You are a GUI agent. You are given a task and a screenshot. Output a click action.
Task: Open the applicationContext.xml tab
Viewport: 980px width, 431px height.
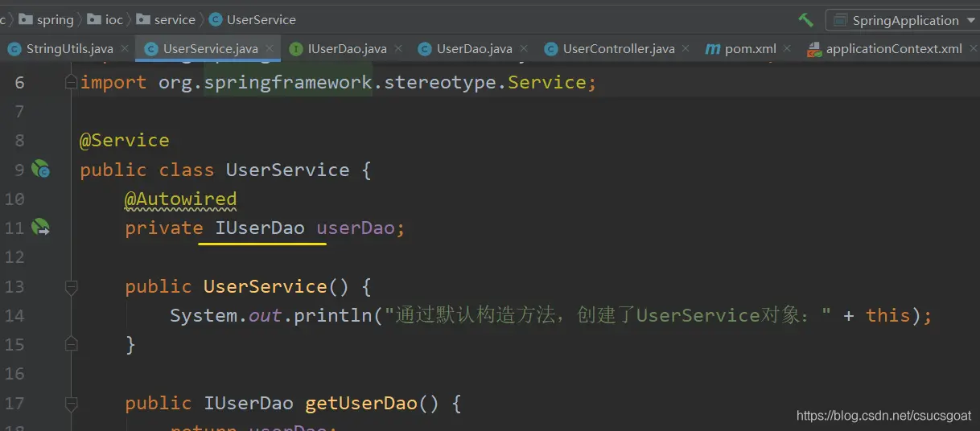pyautogui.click(x=893, y=49)
